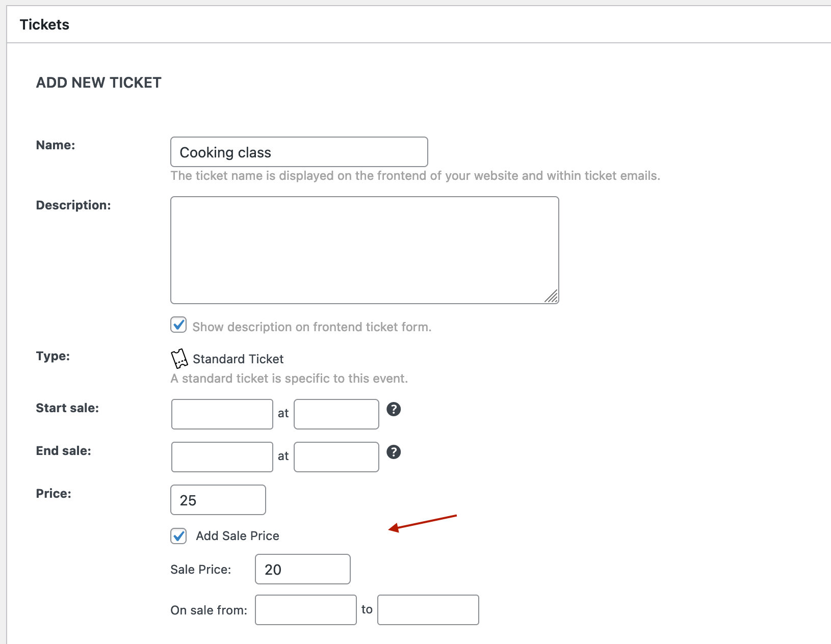Image resolution: width=831 pixels, height=644 pixels.
Task: Click the ADD NEW TICKET heading
Action: pyautogui.click(x=98, y=82)
